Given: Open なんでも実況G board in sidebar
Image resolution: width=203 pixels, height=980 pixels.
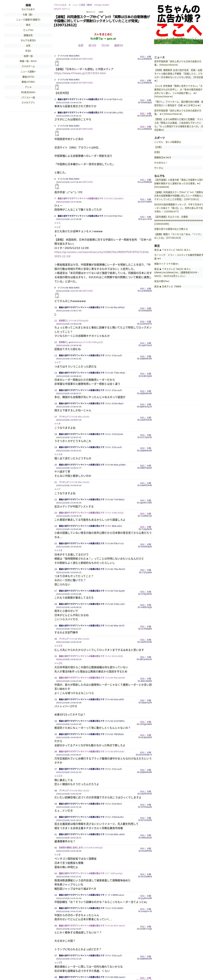Looking at the screenshot, I should [x=28, y=40].
